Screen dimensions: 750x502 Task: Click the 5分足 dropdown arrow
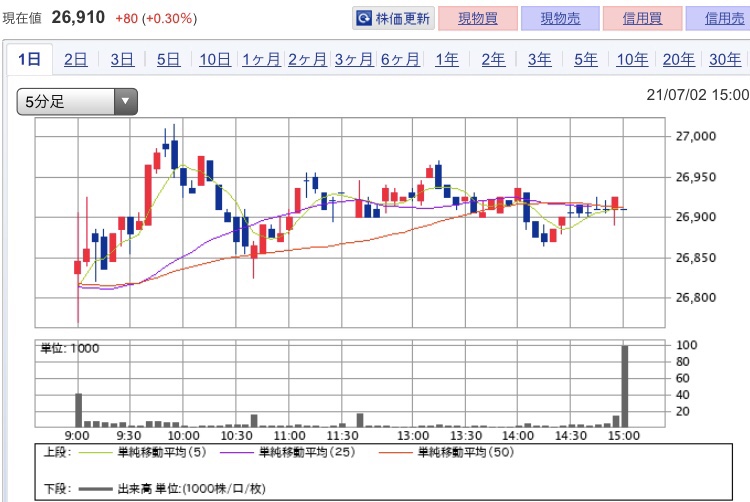126,101
